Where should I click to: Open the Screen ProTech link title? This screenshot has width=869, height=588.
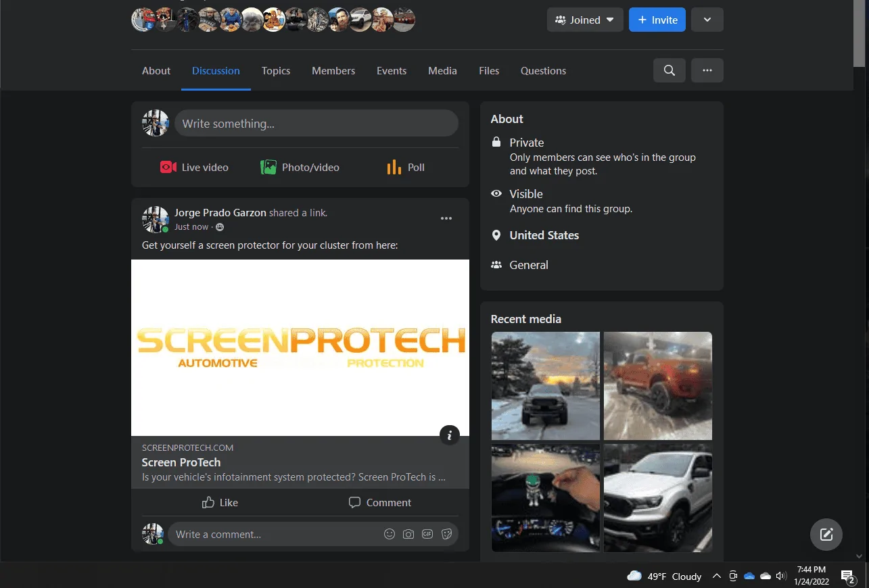pos(181,462)
